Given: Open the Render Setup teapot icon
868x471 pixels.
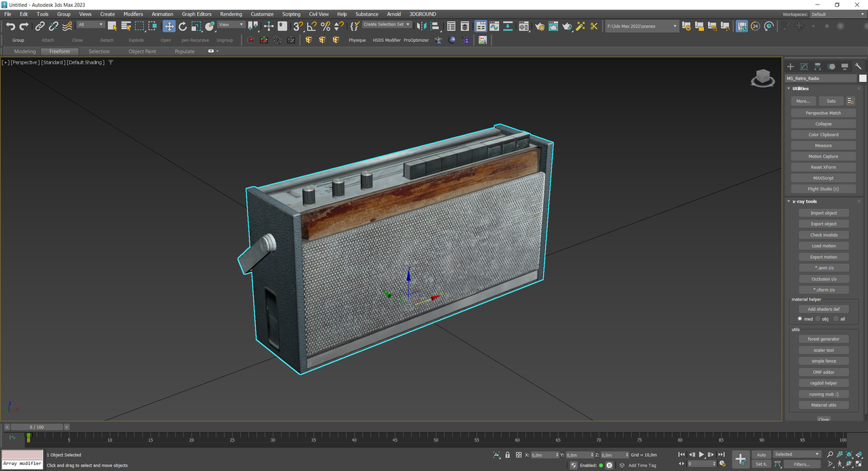Looking at the screenshot, I should pos(539,26).
